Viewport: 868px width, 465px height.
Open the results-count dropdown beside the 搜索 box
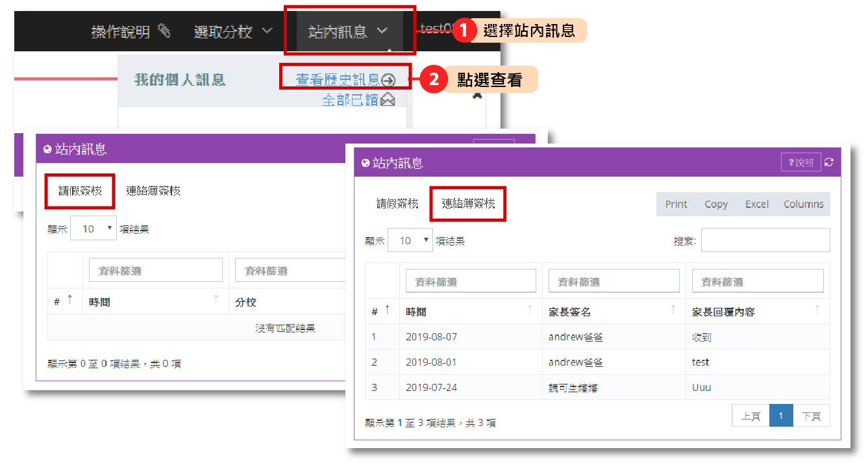pos(410,240)
